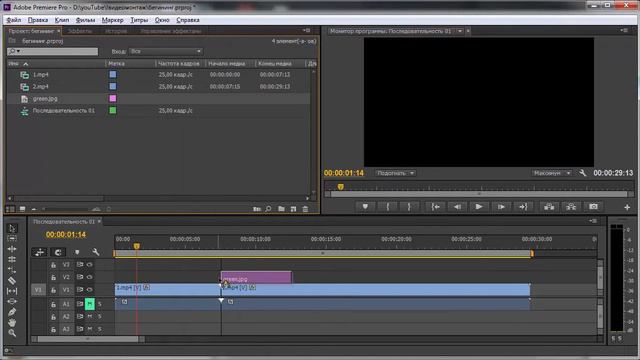The image size is (640, 360).
Task: Select the Zoom tool
Action: tap(12, 333)
